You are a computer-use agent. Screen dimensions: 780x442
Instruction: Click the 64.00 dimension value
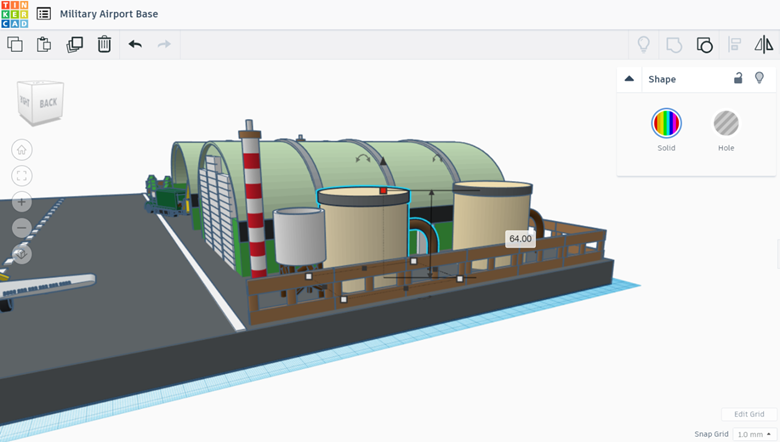(x=520, y=239)
